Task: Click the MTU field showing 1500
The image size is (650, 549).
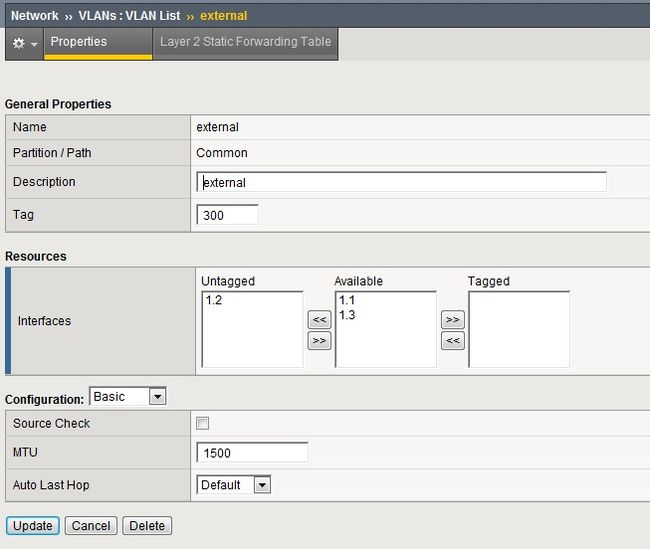Action: pyautogui.click(x=252, y=452)
